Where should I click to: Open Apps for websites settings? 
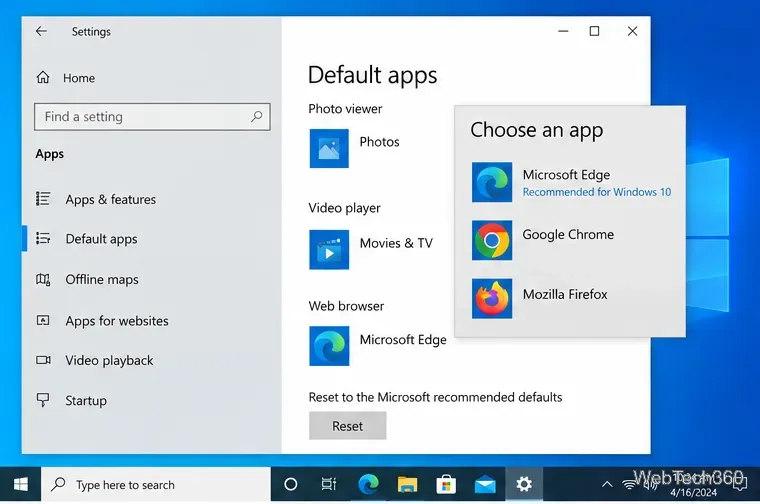point(102,321)
